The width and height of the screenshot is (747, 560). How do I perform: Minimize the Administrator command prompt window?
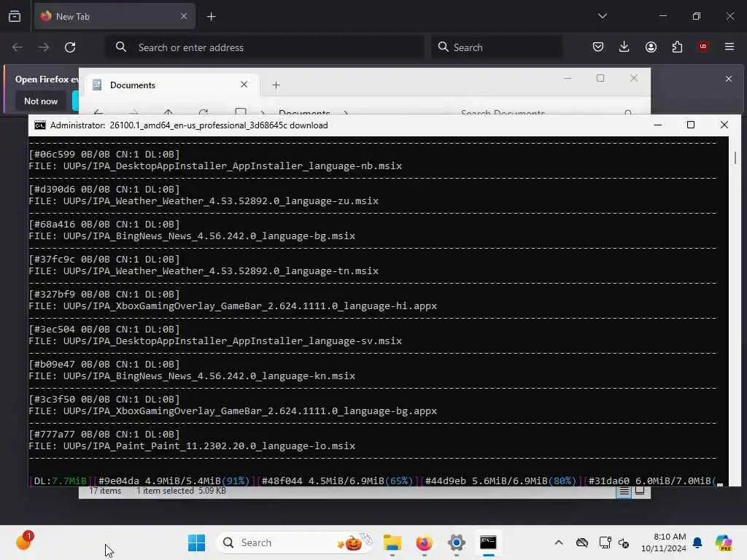click(x=658, y=125)
